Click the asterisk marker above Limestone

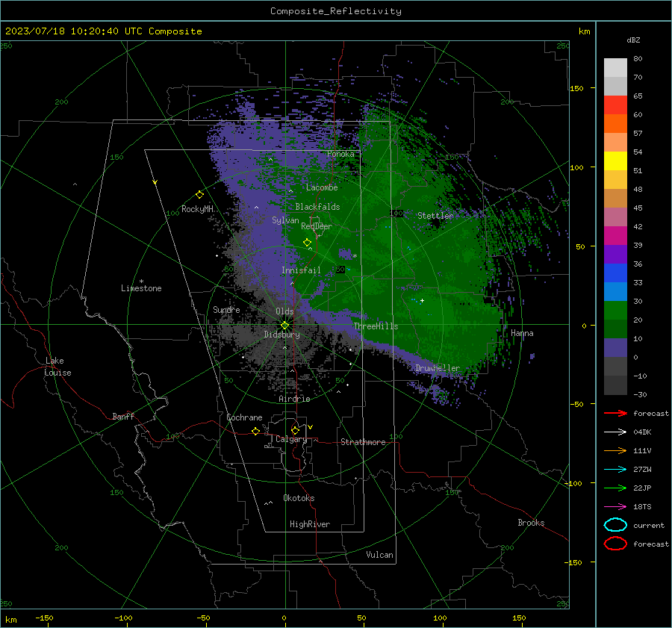click(x=141, y=282)
